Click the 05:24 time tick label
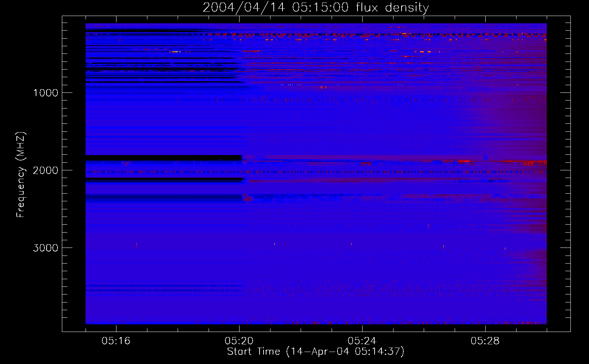The image size is (589, 364). pos(362,341)
